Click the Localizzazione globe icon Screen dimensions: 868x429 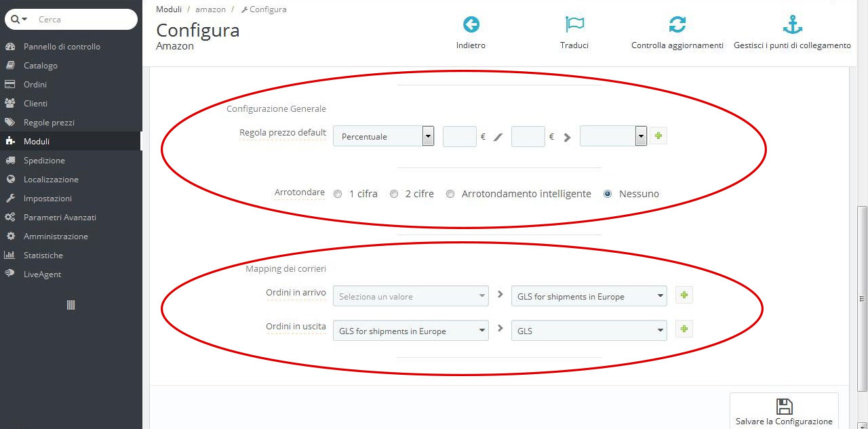[x=10, y=180]
